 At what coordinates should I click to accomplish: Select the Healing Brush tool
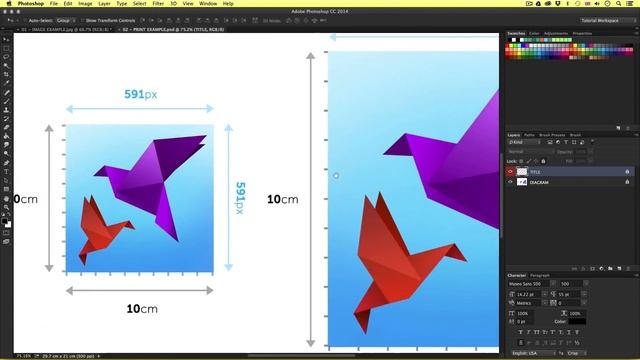click(6, 93)
